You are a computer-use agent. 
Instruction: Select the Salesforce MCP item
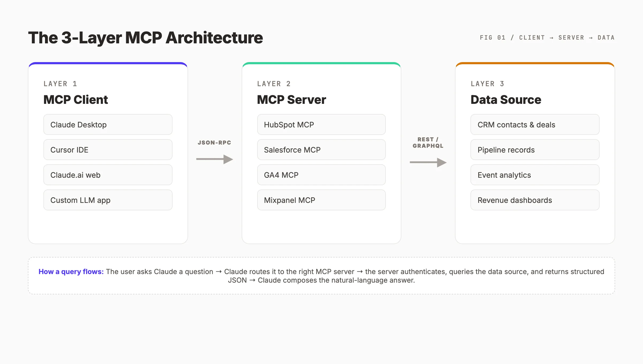coord(321,150)
